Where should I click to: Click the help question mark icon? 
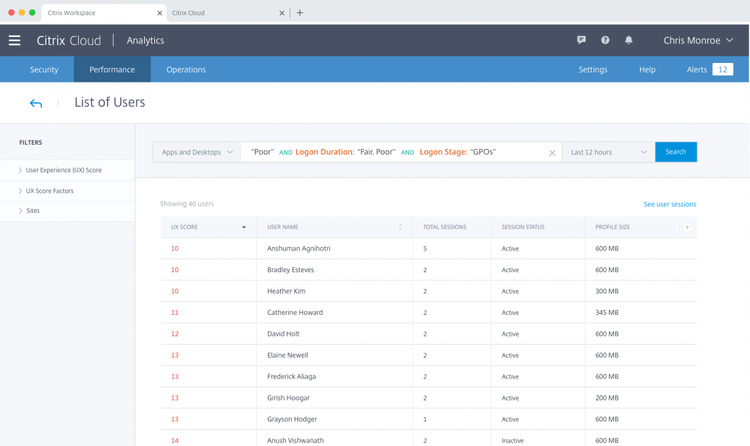click(605, 40)
